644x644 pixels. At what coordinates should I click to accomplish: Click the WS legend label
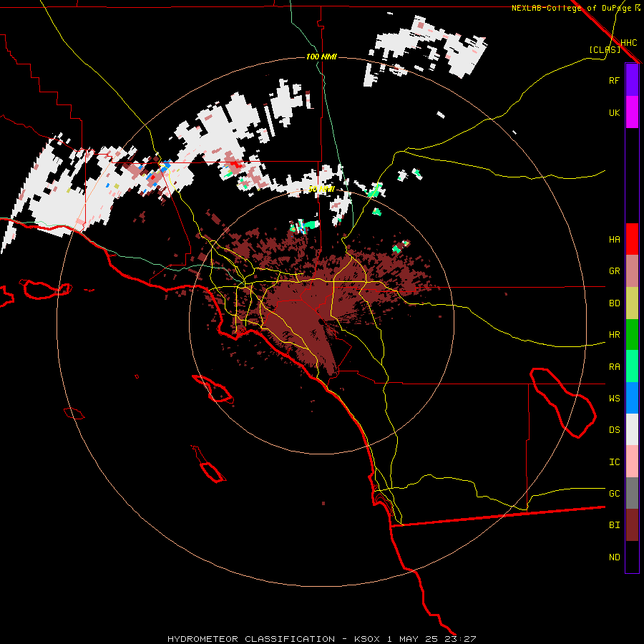[614, 399]
